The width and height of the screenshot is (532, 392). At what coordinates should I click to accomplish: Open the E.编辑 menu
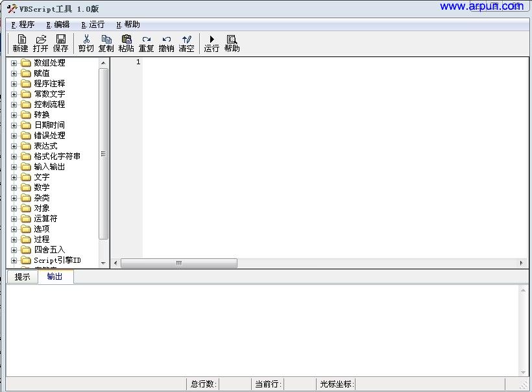[58, 25]
